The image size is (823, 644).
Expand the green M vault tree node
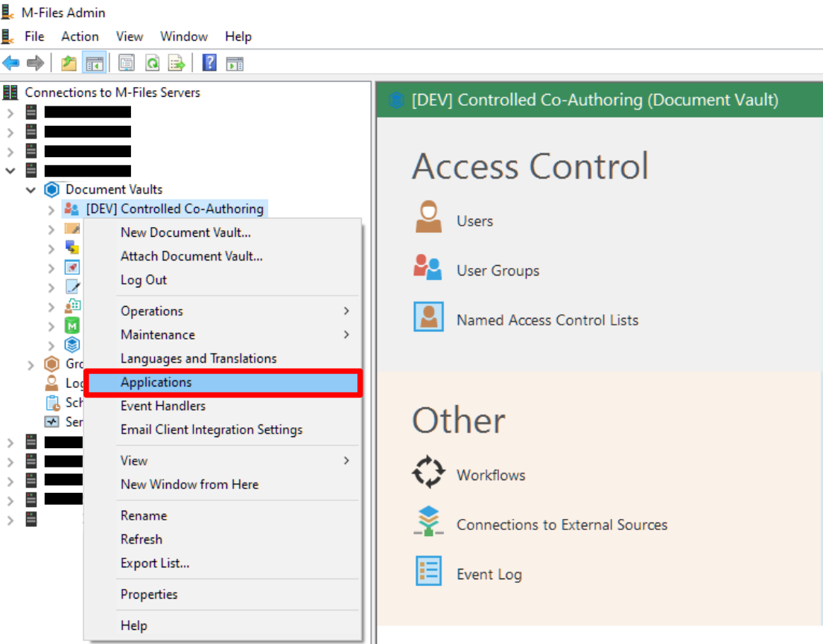pyautogui.click(x=51, y=326)
